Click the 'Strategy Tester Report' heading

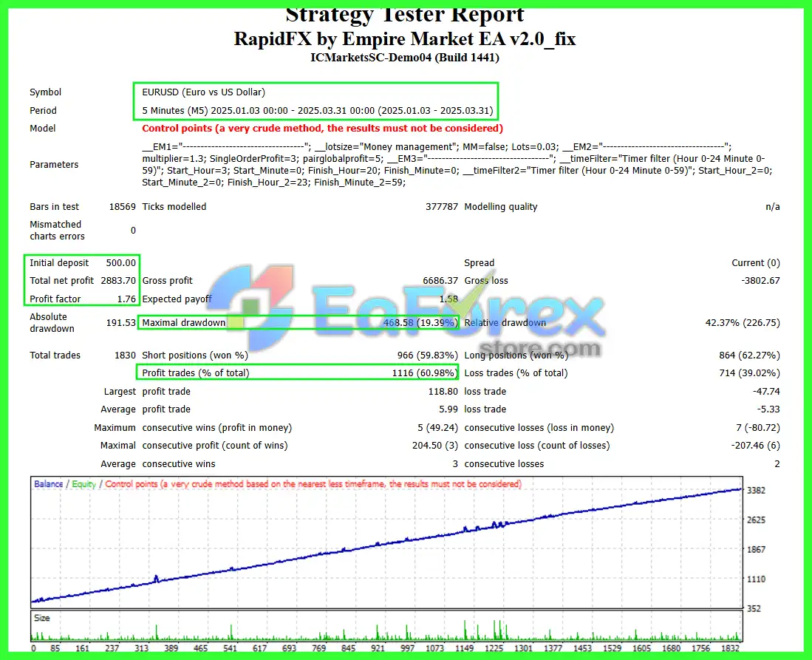[405, 15]
